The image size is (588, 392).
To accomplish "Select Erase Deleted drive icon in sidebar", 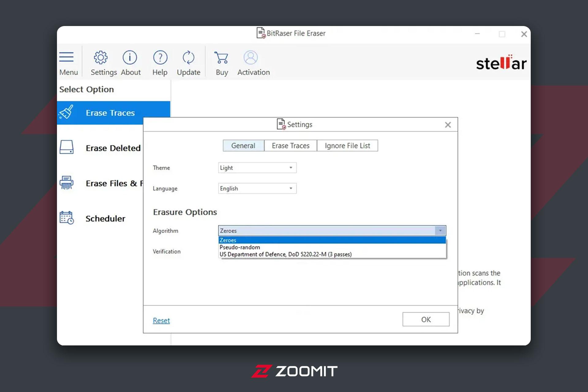I will coord(66,147).
